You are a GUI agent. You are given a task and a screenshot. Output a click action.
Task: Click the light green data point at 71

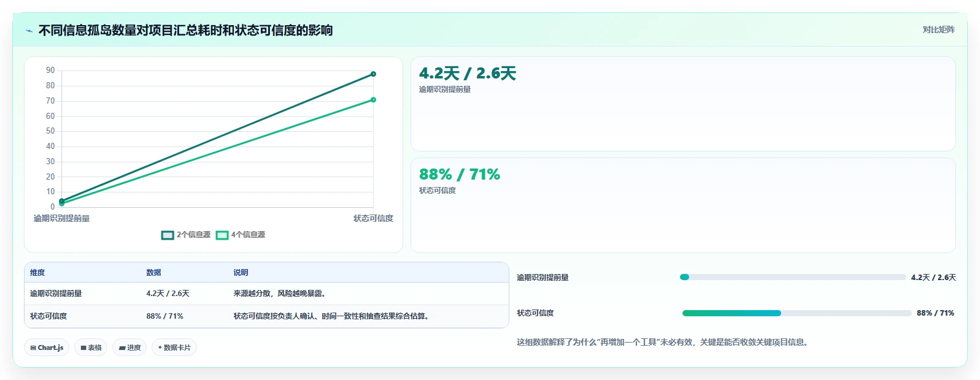373,100
